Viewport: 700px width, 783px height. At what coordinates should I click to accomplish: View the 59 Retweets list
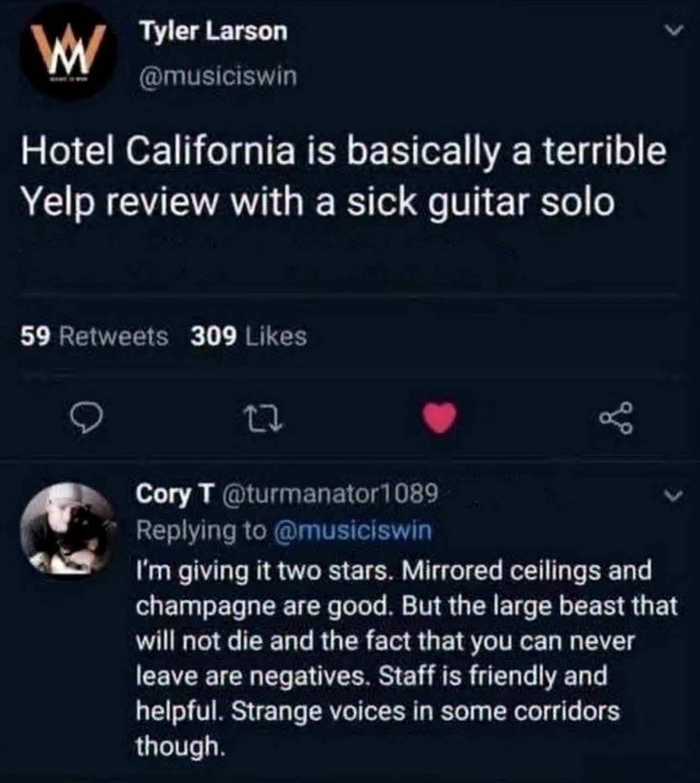click(x=95, y=336)
